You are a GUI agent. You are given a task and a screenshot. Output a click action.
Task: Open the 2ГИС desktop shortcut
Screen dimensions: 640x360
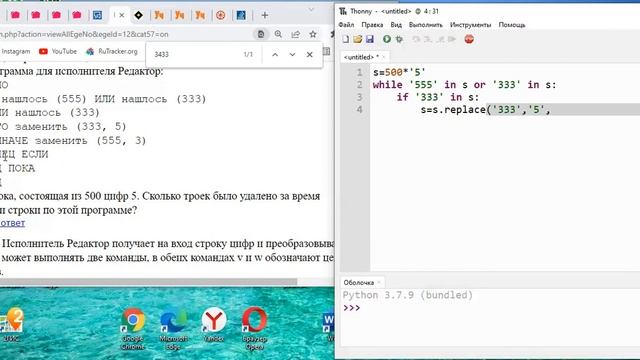click(x=11, y=325)
